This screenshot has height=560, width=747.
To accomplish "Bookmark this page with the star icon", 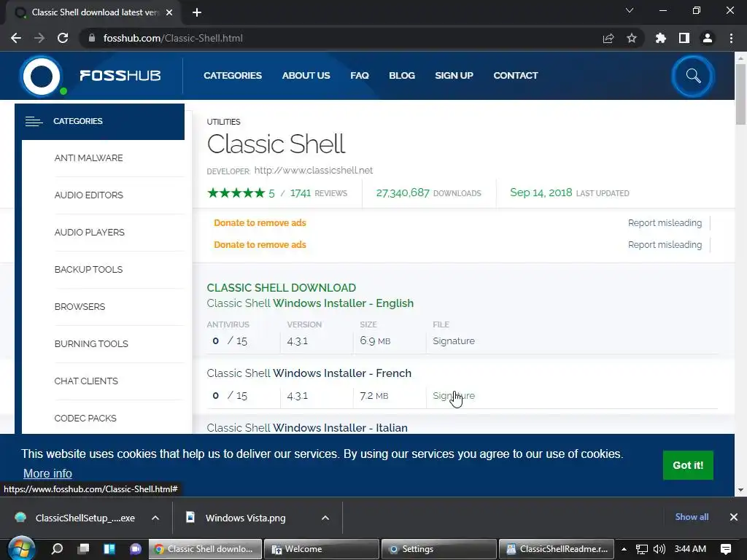I will pyautogui.click(x=632, y=38).
